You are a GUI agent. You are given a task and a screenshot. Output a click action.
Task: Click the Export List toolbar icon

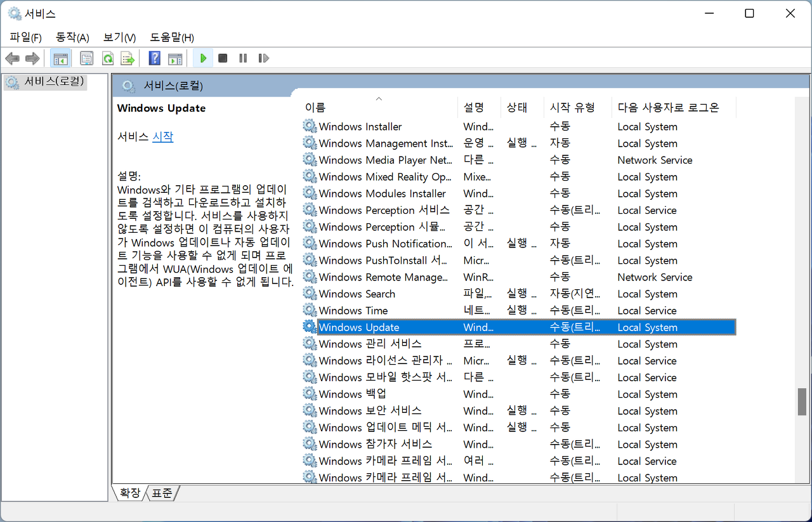point(128,58)
